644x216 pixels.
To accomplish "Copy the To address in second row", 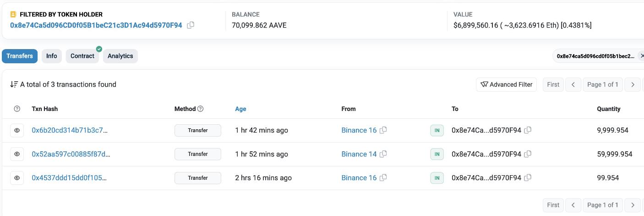I will (x=528, y=154).
